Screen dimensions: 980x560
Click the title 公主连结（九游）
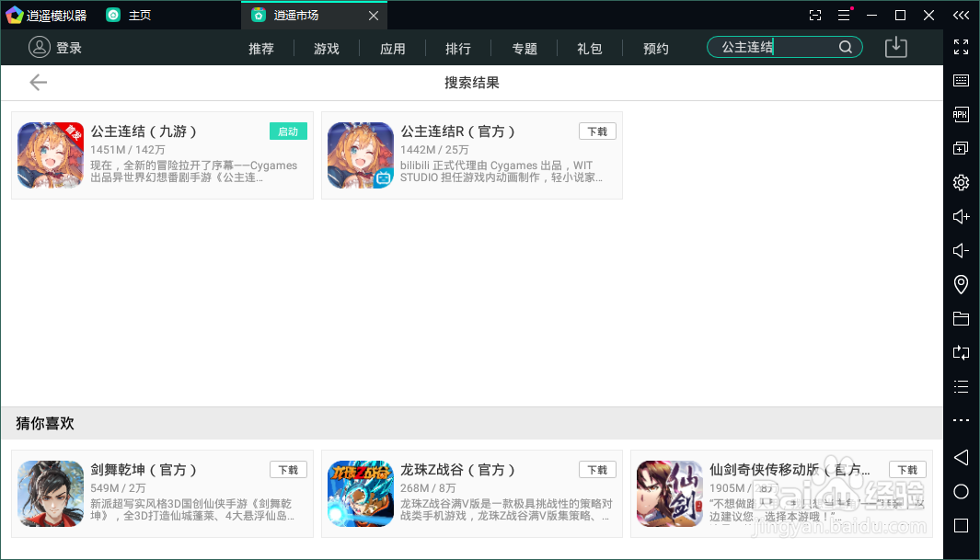pyautogui.click(x=144, y=131)
